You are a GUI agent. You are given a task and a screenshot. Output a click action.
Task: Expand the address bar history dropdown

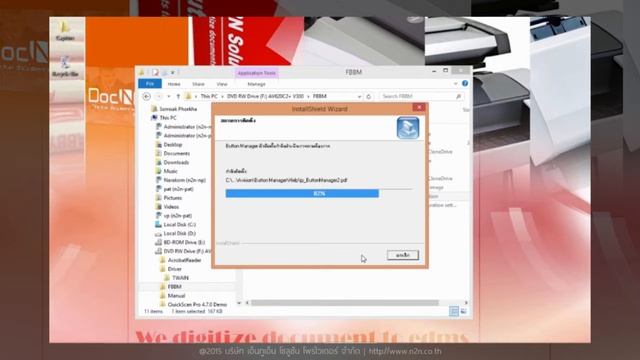(x=359, y=96)
